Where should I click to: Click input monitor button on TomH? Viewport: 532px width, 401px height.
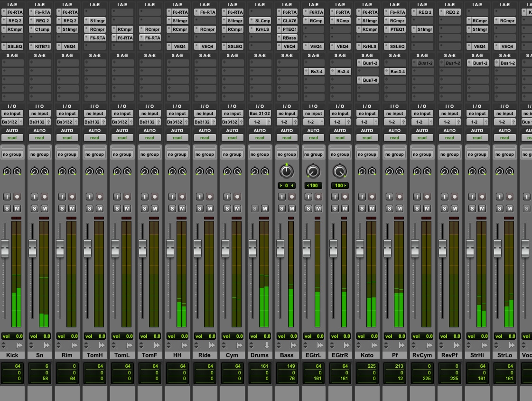click(90, 197)
